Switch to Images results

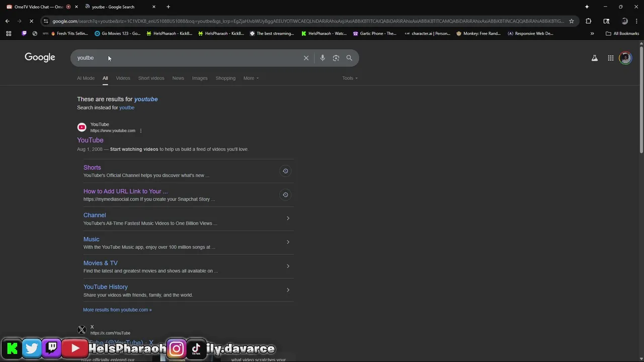click(x=200, y=78)
